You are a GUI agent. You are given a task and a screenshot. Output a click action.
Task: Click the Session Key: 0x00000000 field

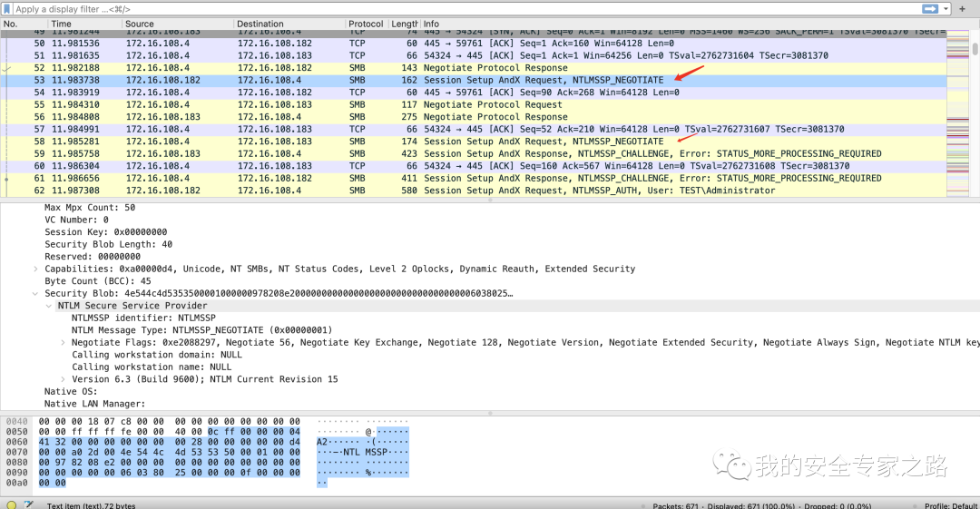105,232
